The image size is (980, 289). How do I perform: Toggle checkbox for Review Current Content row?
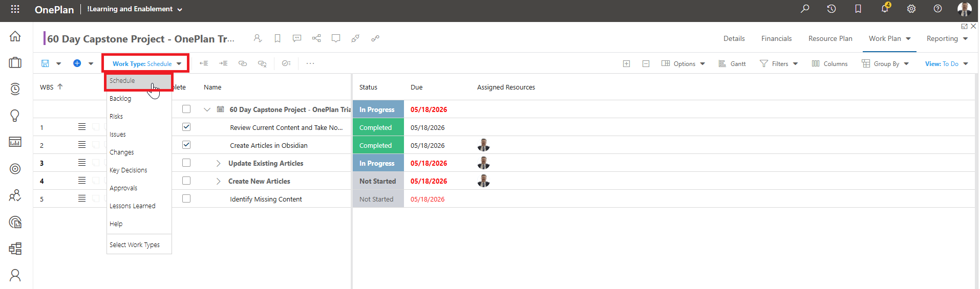(186, 127)
